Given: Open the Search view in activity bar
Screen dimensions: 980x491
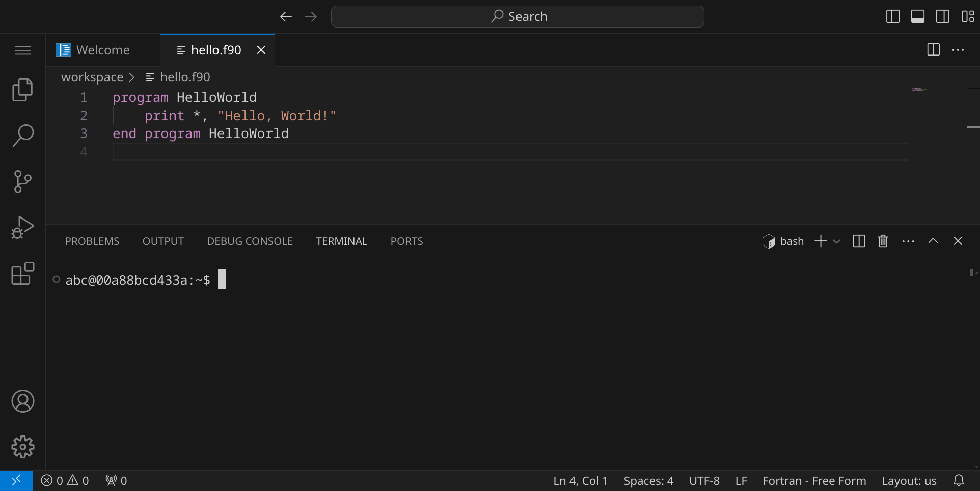Looking at the screenshot, I should [22, 135].
